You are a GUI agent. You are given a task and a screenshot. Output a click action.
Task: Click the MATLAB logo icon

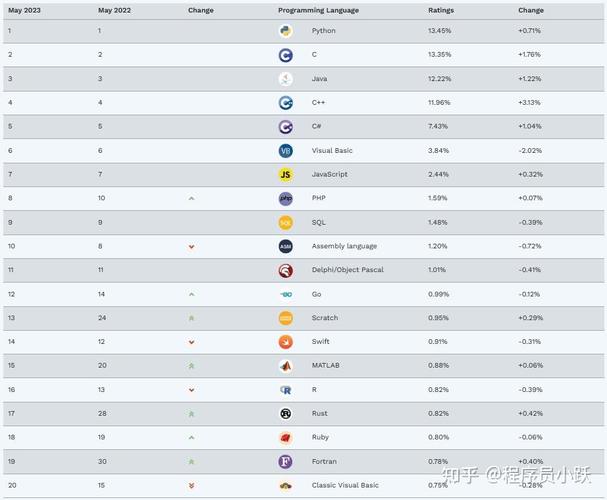(x=286, y=366)
